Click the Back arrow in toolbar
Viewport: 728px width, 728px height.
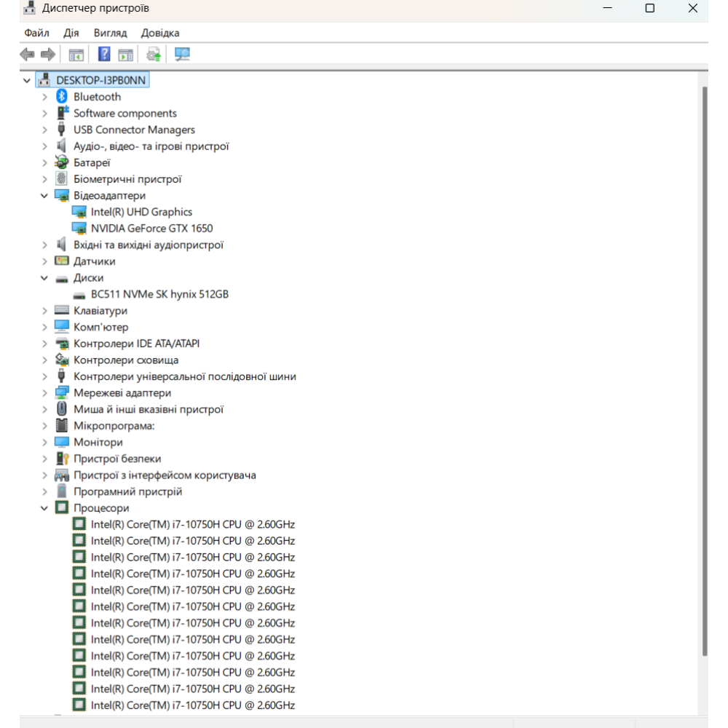[x=28, y=54]
